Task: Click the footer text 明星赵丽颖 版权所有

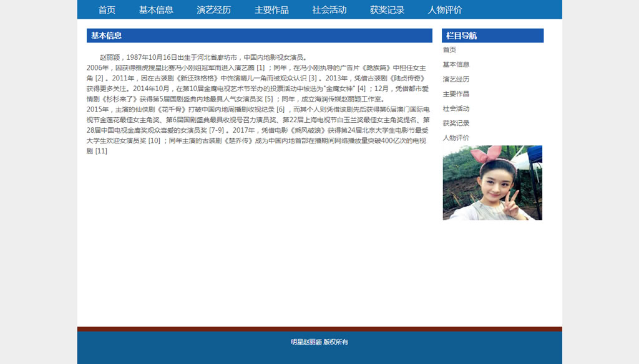Action: (319, 342)
